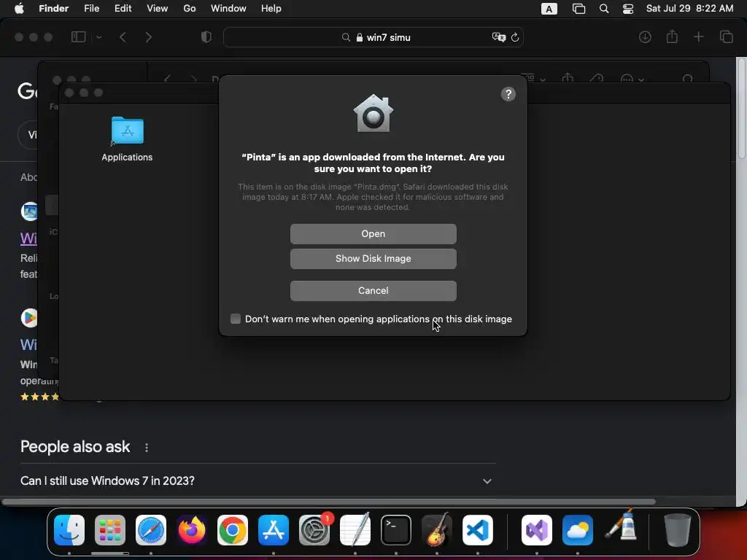Viewport: 747px width, 560px height.
Task: Open the dialog help question mark button
Action: pyautogui.click(x=508, y=94)
